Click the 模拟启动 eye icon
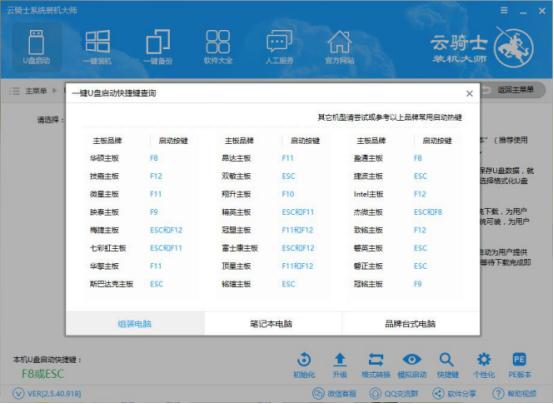 tap(412, 365)
